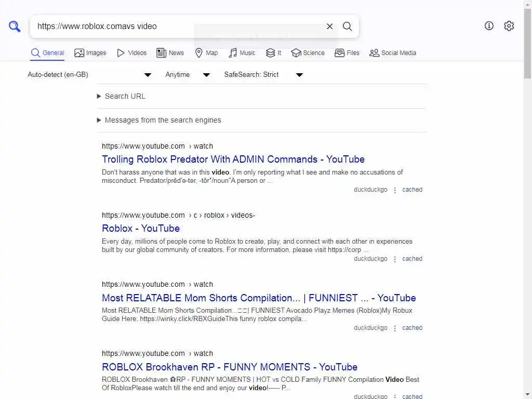Click snippet text "Don't harass anyone that was in this video"
This screenshot has width=532, height=399.
coord(166,172)
